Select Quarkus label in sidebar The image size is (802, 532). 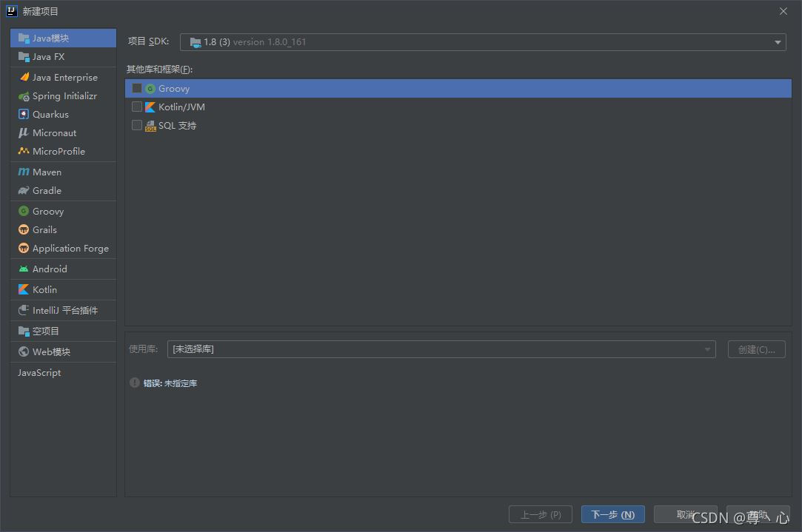(x=50, y=115)
